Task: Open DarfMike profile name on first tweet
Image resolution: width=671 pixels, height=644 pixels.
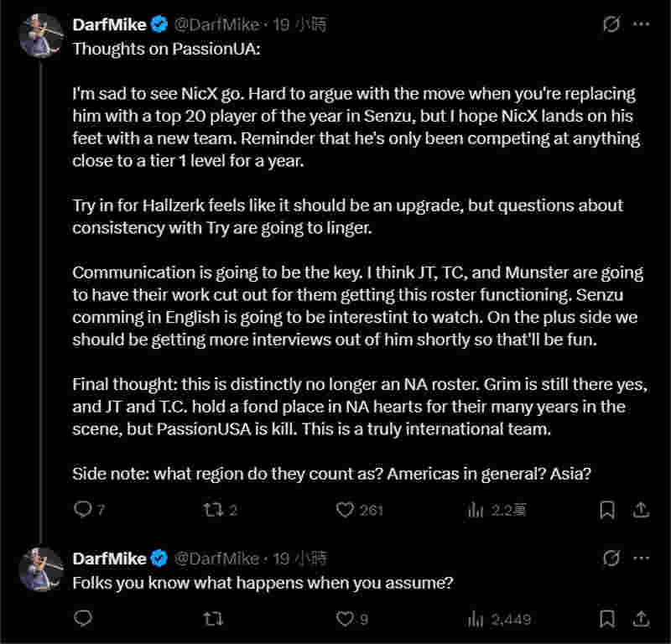Action: [109, 24]
